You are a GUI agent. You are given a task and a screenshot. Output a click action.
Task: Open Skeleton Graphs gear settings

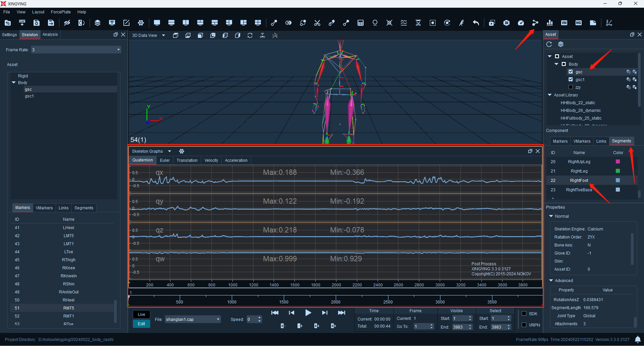pyautogui.click(x=182, y=151)
